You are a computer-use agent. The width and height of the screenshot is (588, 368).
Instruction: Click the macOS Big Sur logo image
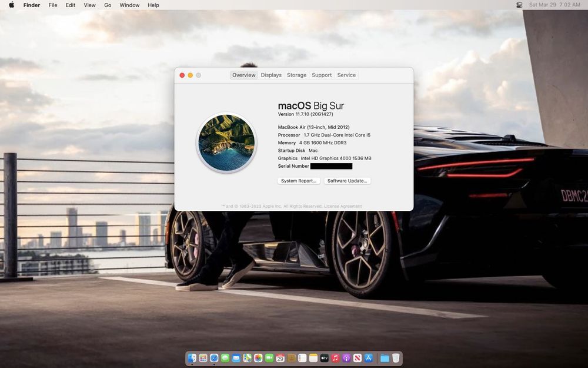226,142
